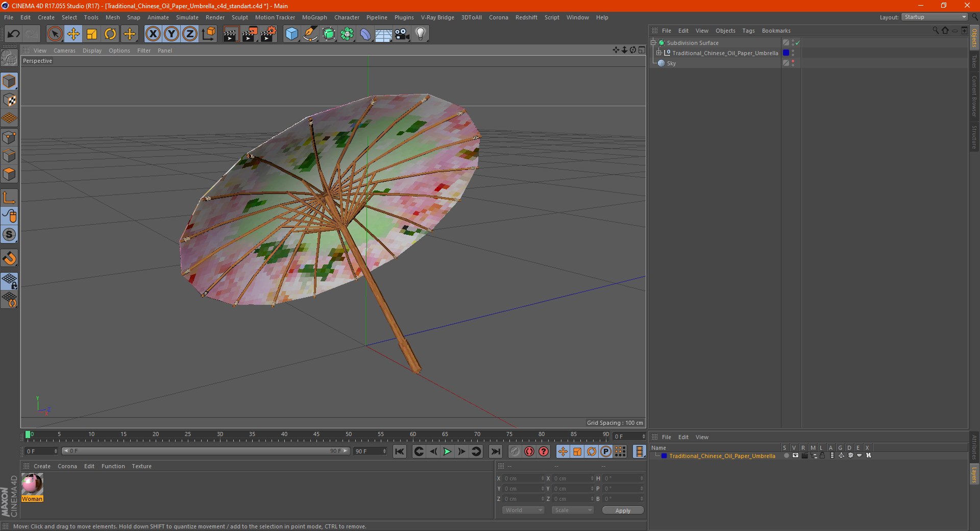Go to end of timeline
This screenshot has width=980, height=531.
495,451
